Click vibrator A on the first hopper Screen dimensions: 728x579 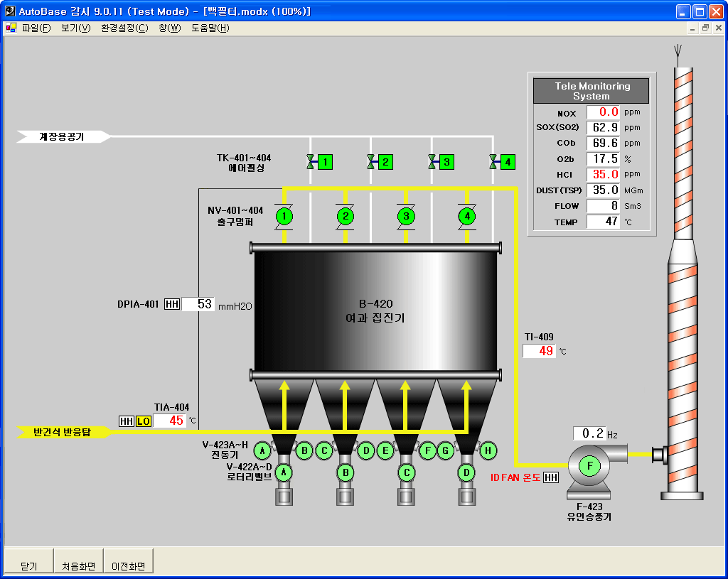pyautogui.click(x=262, y=450)
